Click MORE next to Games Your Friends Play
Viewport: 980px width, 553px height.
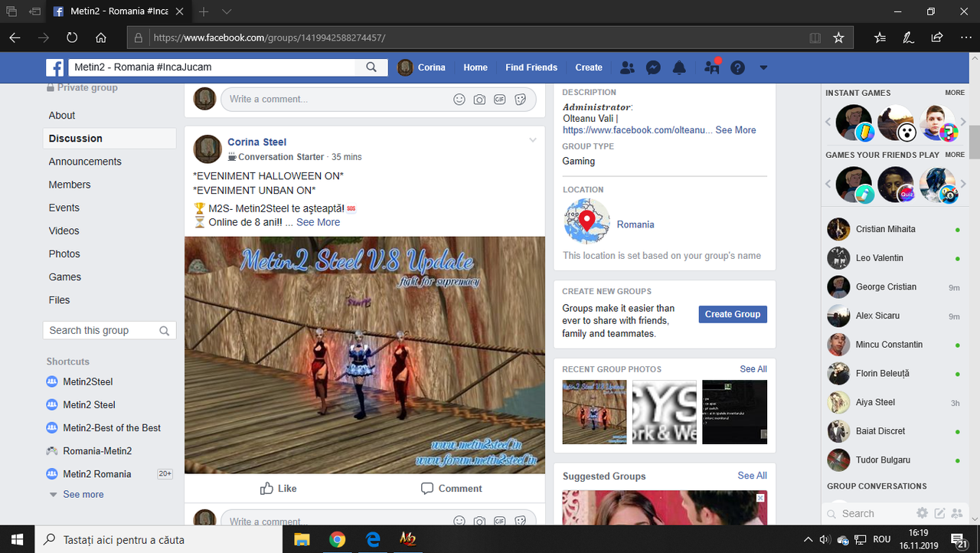[955, 155]
